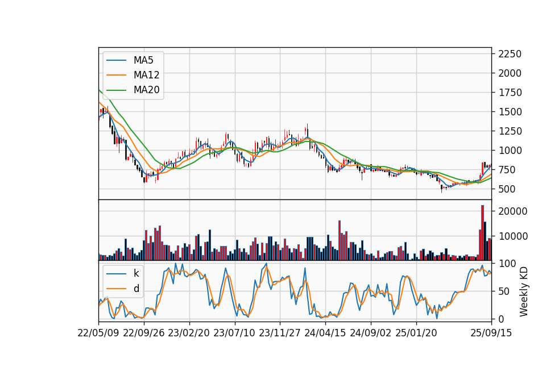The width and height of the screenshot is (546, 392).
Task: Click the MA5 legend label
Action: 143,60
